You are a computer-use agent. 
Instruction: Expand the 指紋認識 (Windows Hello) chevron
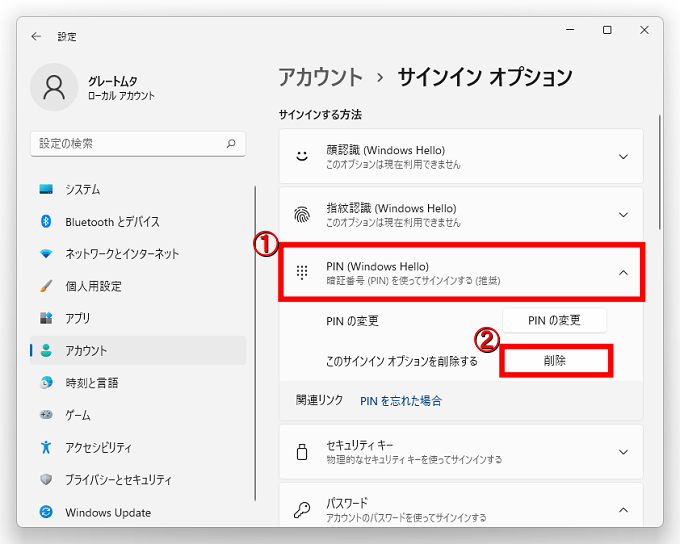[623, 215]
